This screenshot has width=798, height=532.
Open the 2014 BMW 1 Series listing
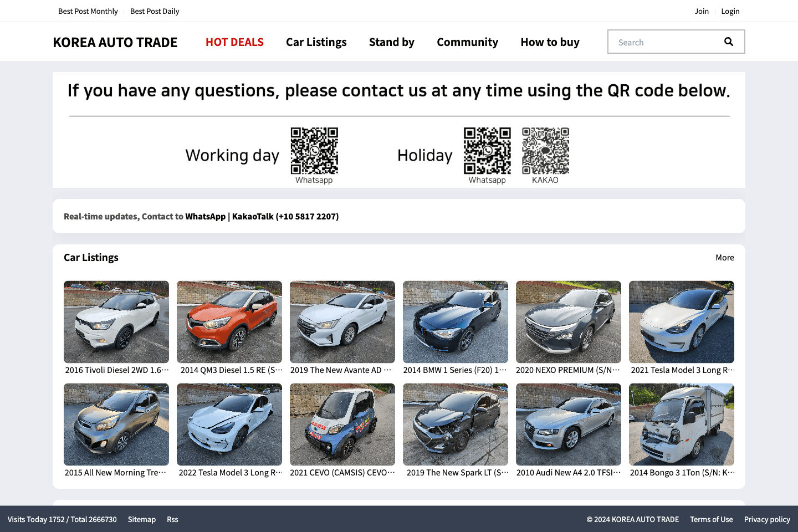click(455, 322)
